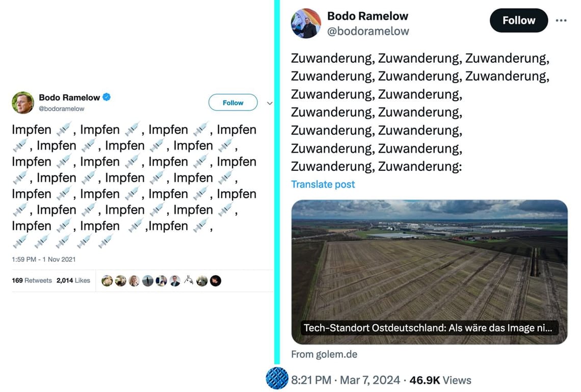
Task: Click the verified blue checkmark next to Bodo Ramelow
Action: (105, 97)
